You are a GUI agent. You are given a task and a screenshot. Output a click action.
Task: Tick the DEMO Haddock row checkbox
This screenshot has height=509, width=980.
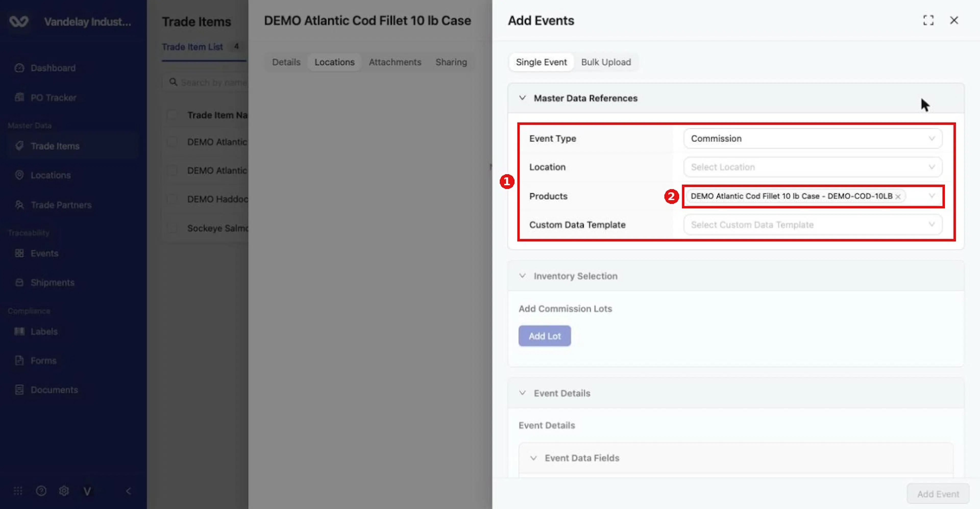pos(172,199)
